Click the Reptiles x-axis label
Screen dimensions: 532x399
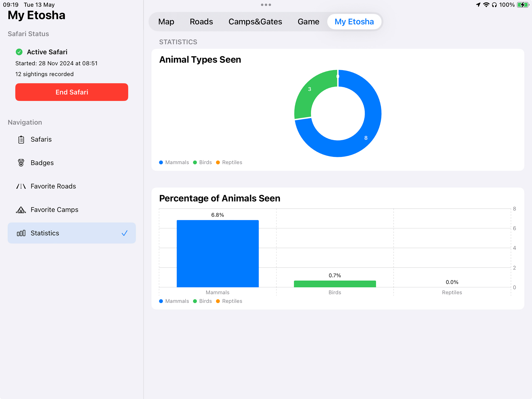(452, 293)
